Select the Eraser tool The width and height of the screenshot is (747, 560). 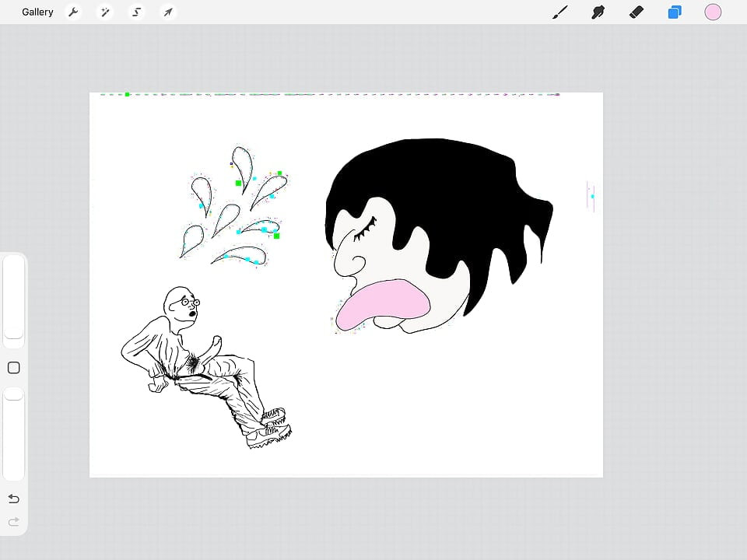(637, 12)
